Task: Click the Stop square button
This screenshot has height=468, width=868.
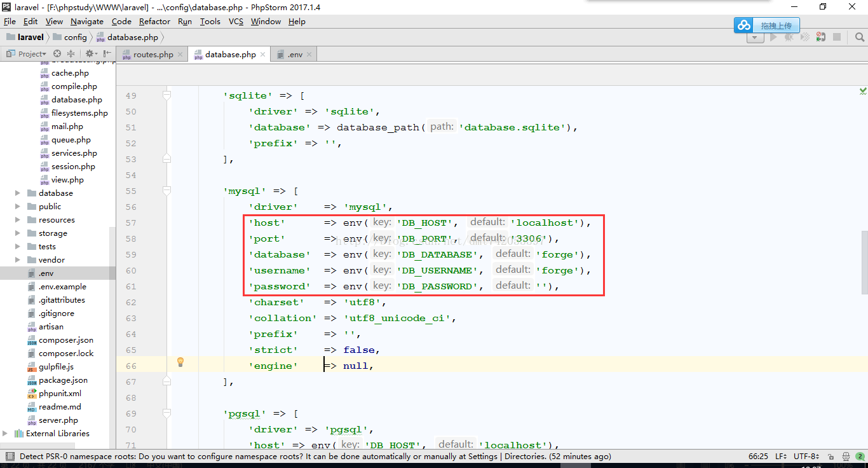Action: tap(837, 38)
